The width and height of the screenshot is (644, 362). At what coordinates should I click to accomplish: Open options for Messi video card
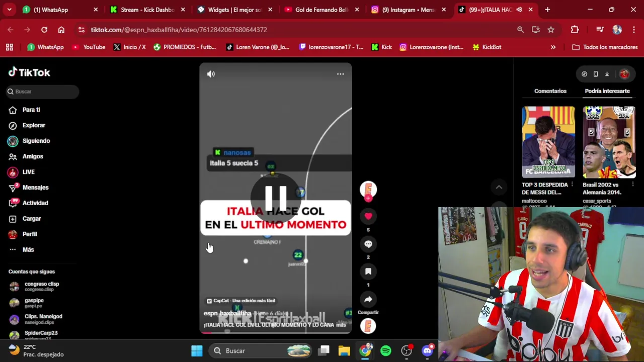tap(572, 185)
